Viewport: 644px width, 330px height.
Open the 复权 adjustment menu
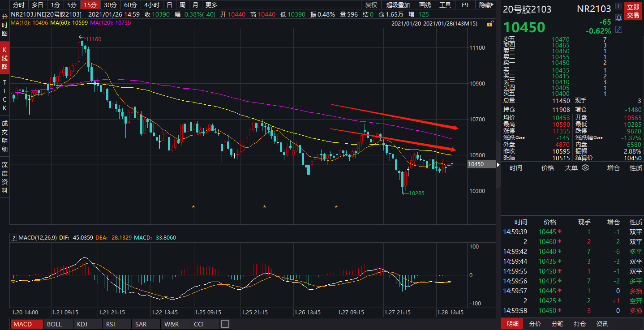click(x=371, y=5)
